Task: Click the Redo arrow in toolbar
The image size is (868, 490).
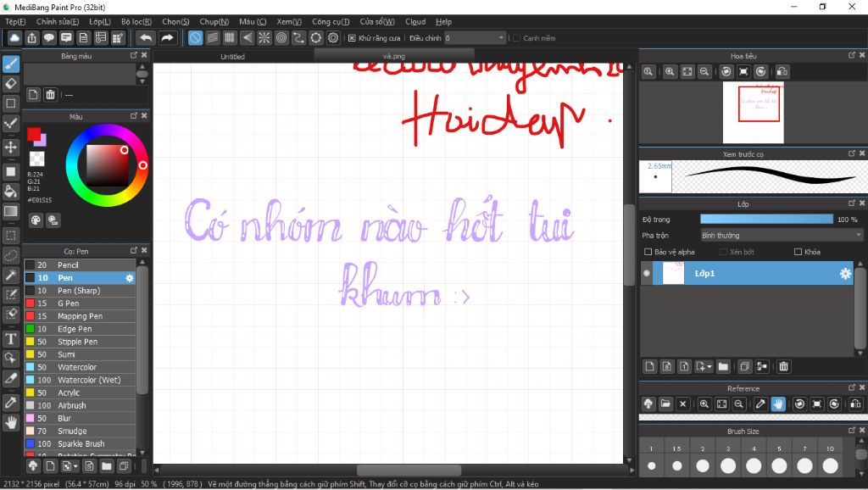Action: point(167,37)
